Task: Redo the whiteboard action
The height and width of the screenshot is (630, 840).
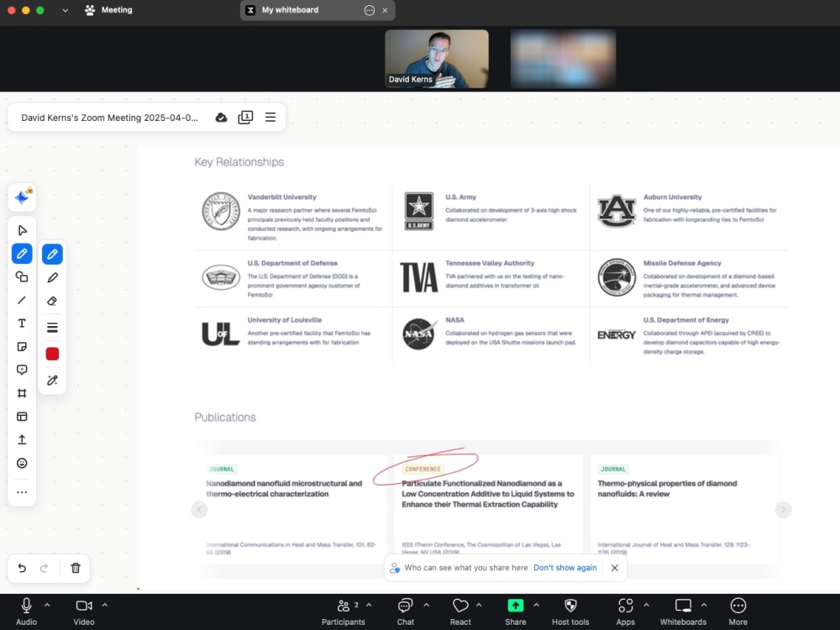Action: point(45,569)
